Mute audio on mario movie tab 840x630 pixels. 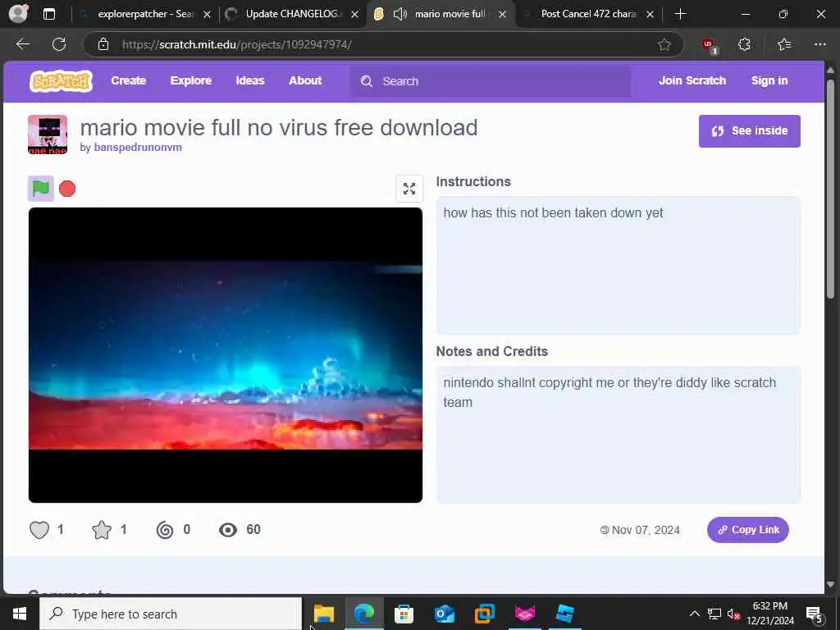[400, 14]
